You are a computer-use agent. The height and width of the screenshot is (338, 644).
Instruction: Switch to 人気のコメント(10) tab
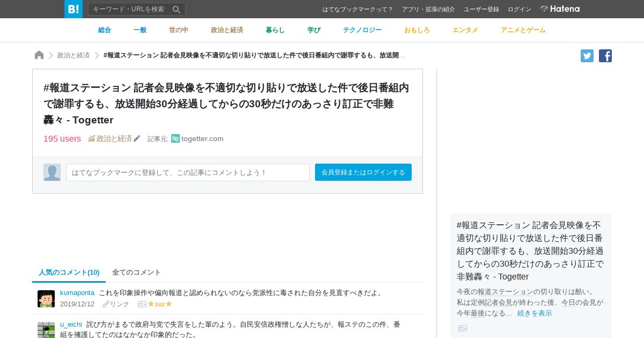(x=69, y=272)
